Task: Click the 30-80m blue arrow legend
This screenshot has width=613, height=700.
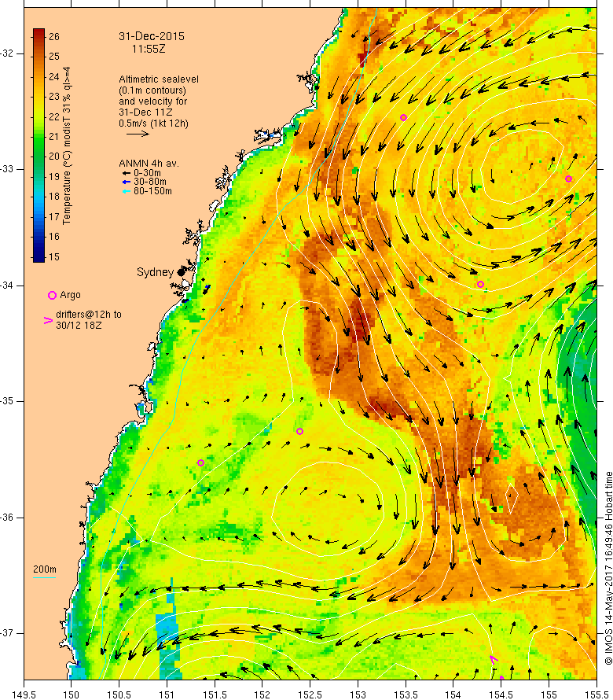Action: tap(127, 182)
